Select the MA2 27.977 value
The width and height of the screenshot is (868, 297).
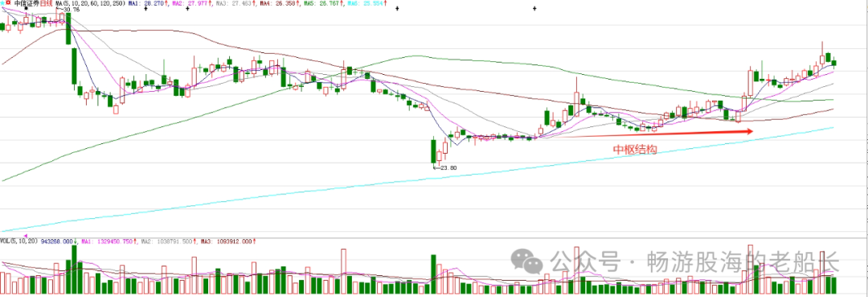[198, 3]
